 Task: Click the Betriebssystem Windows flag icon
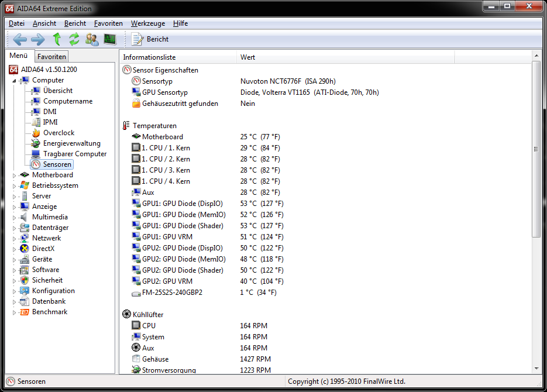pos(25,185)
